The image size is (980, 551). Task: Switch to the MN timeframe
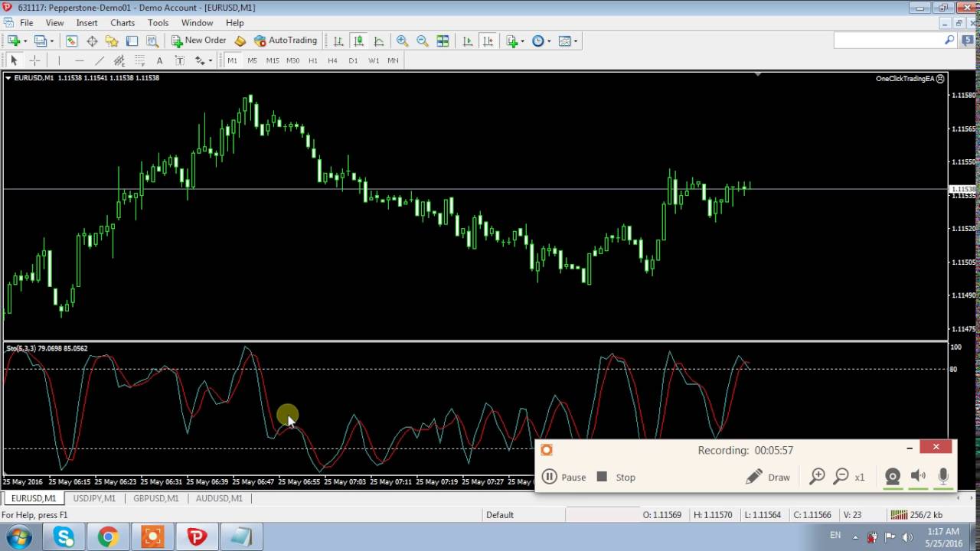(x=393, y=60)
